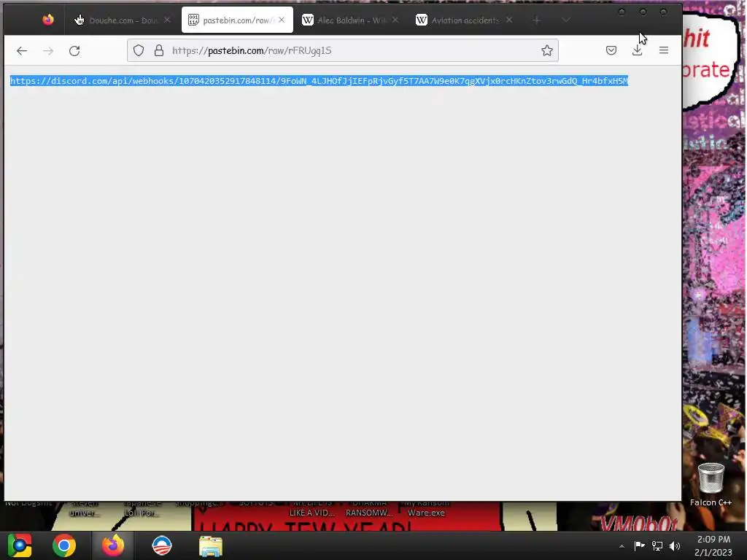Viewport: 747px width, 560px height.
Task: Open the Firefox downloads panel
Action: pyautogui.click(x=638, y=50)
